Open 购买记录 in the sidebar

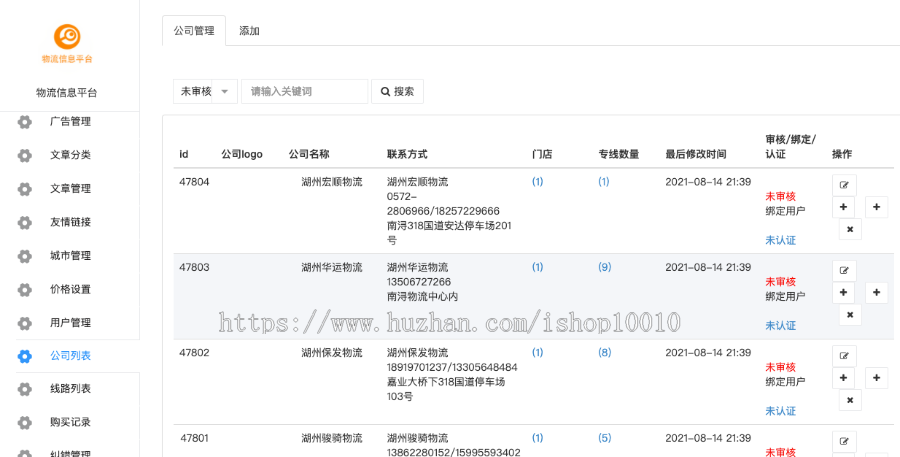pos(70,422)
